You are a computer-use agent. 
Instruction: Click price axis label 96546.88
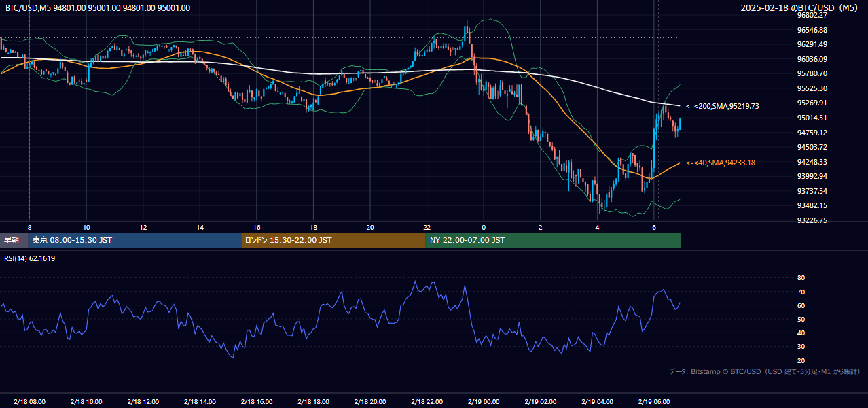click(812, 30)
